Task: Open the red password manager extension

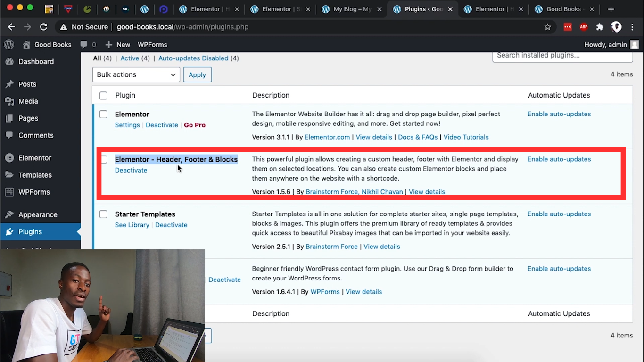Action: [x=568, y=27]
